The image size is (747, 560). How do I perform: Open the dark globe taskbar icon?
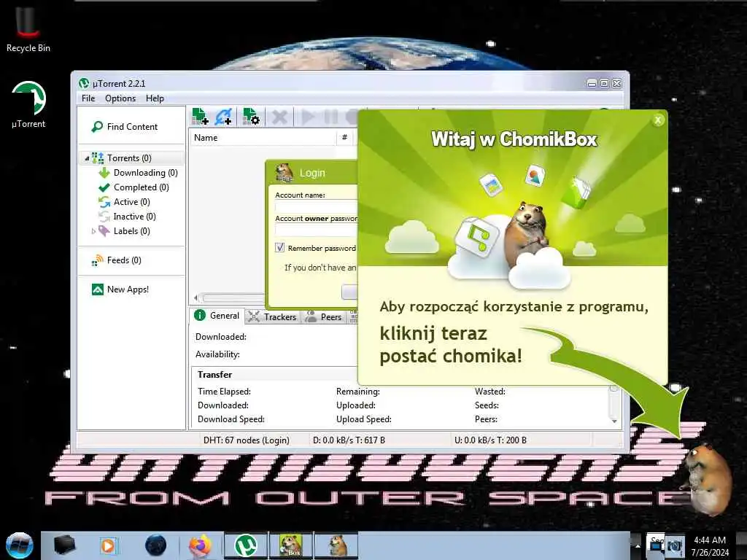click(x=155, y=545)
